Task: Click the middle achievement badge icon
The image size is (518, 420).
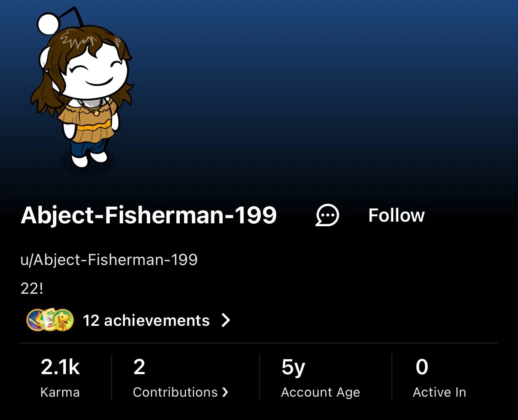Action: (x=50, y=320)
